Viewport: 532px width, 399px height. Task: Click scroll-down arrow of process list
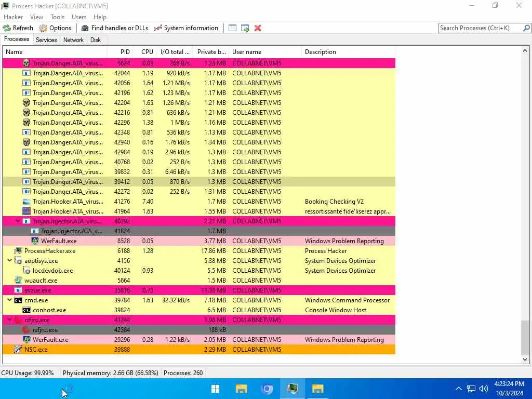[525, 360]
